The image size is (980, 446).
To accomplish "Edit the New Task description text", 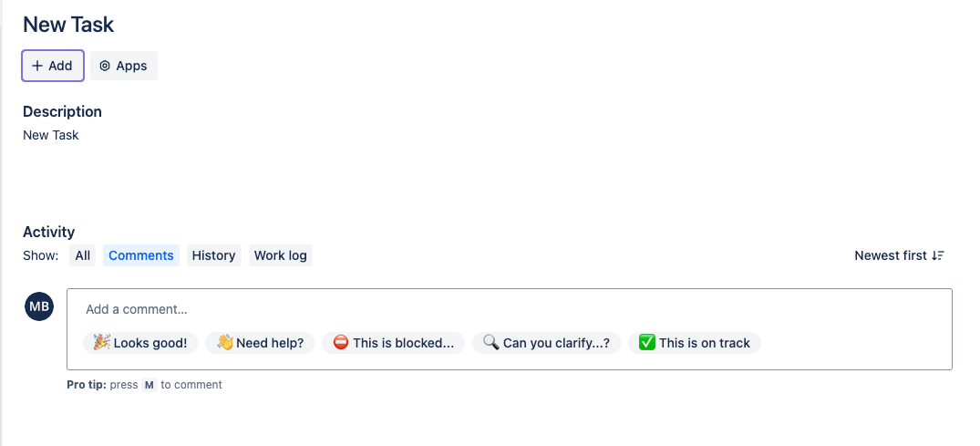I will click(51, 135).
